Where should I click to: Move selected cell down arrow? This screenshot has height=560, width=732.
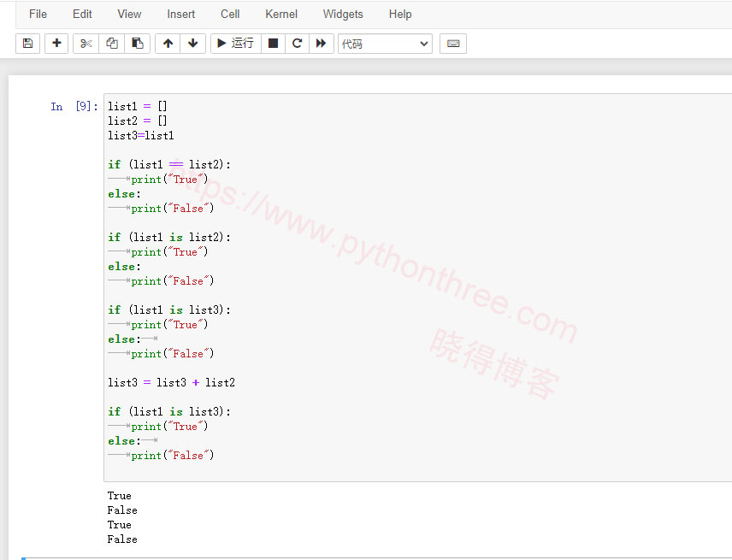(x=192, y=44)
